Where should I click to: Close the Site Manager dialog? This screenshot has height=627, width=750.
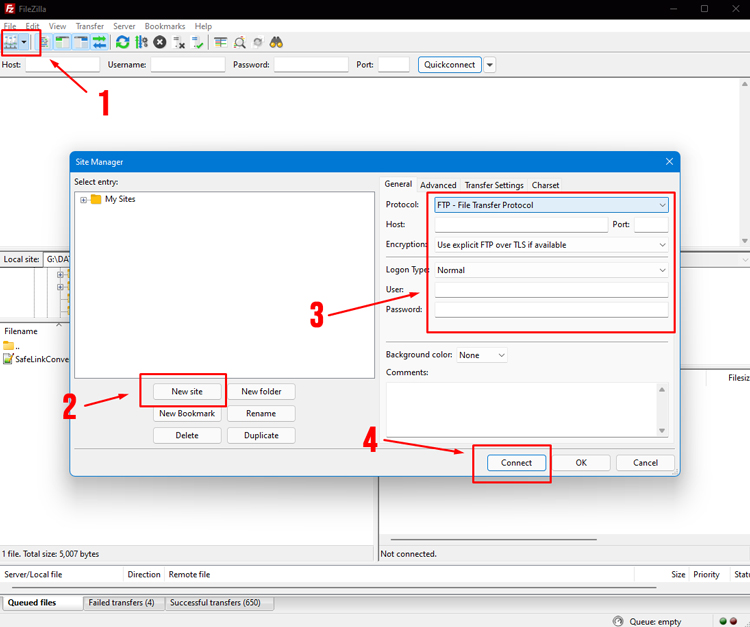669,162
